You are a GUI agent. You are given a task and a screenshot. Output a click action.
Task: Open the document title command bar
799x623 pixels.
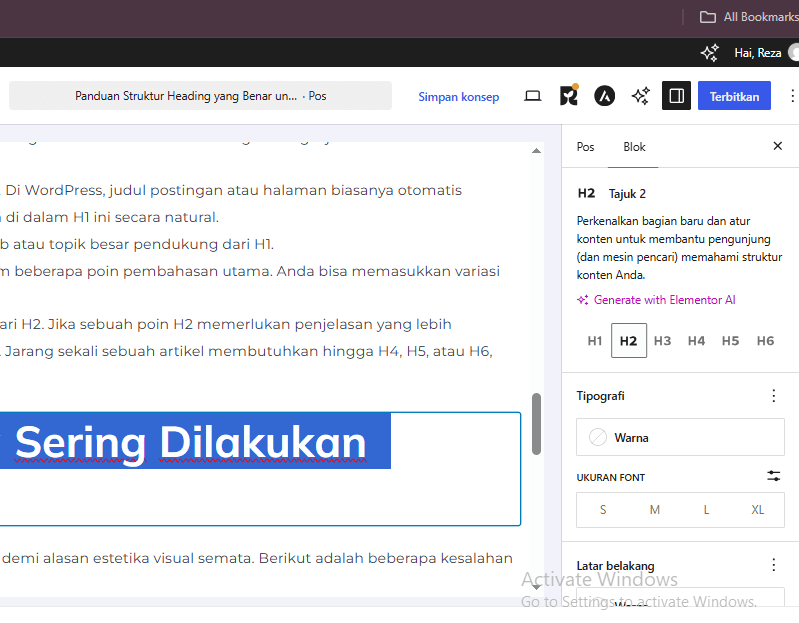[x=200, y=96]
